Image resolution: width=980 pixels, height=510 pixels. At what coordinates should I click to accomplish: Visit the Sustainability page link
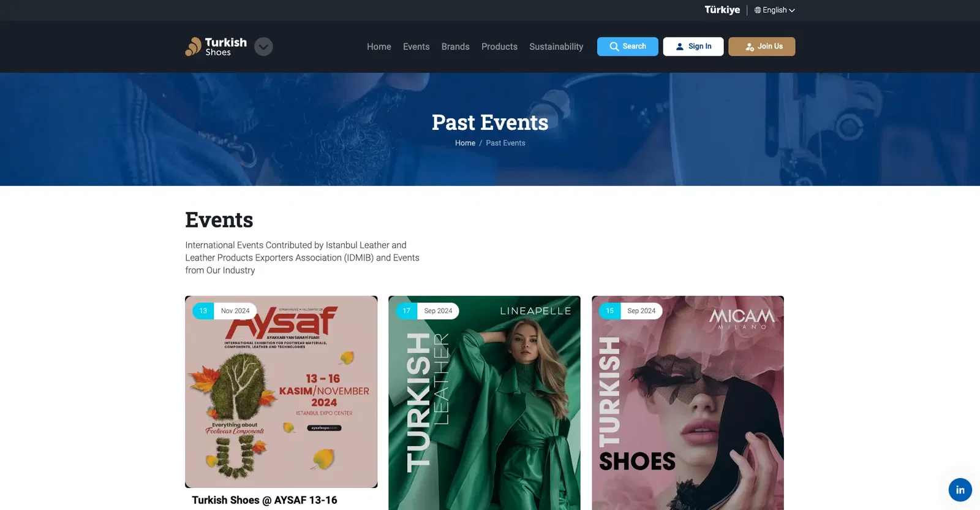556,47
